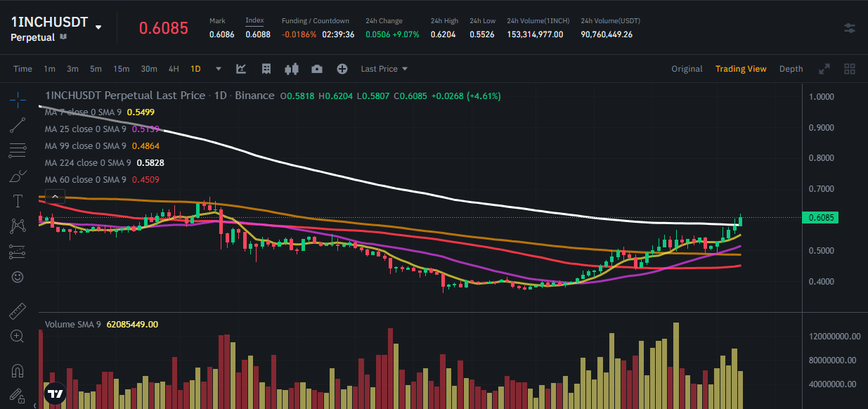The height and width of the screenshot is (409, 868).
Task: Click the Funding / Countdown label
Action: [316, 21]
